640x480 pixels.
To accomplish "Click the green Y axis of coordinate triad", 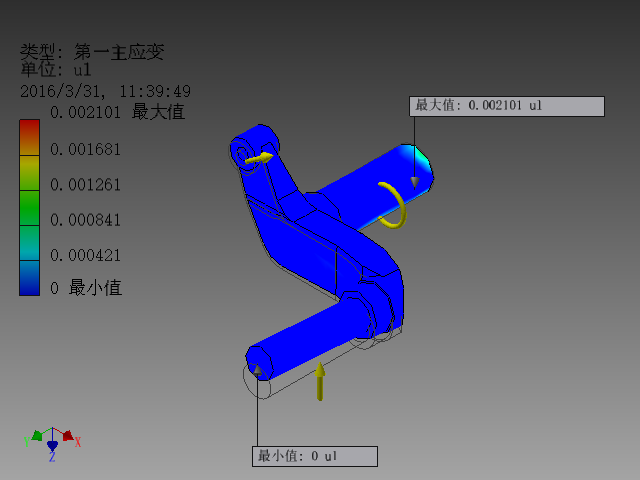I will tap(37, 436).
